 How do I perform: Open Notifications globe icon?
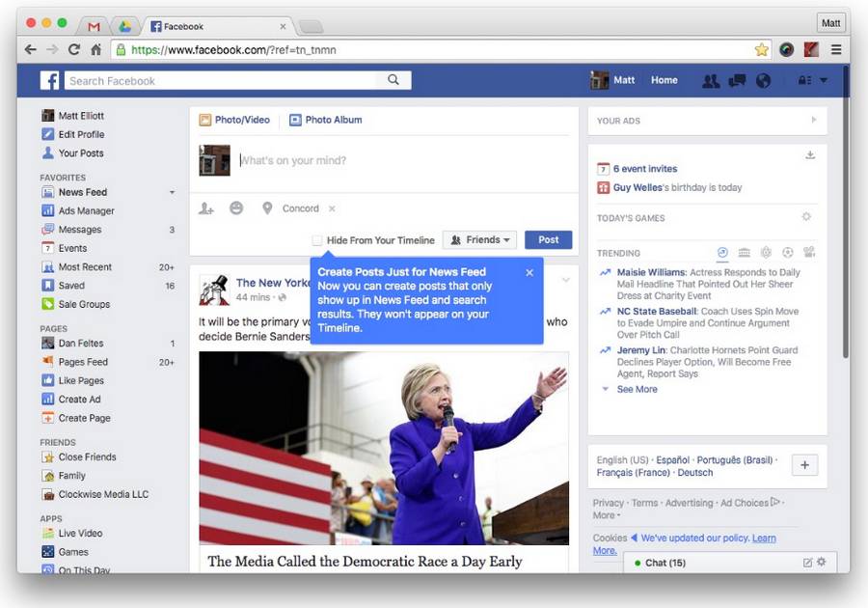[763, 80]
